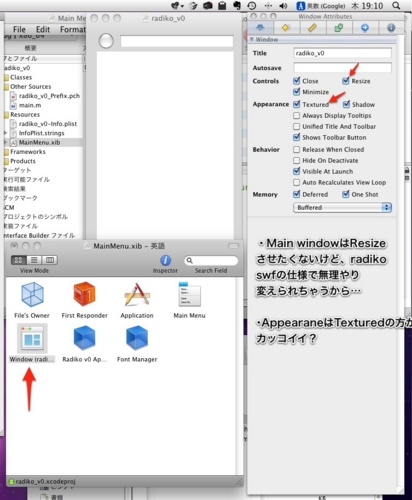Select the Radiko v0 App delegate cube
Screen dimensions: 412x500
click(84, 338)
